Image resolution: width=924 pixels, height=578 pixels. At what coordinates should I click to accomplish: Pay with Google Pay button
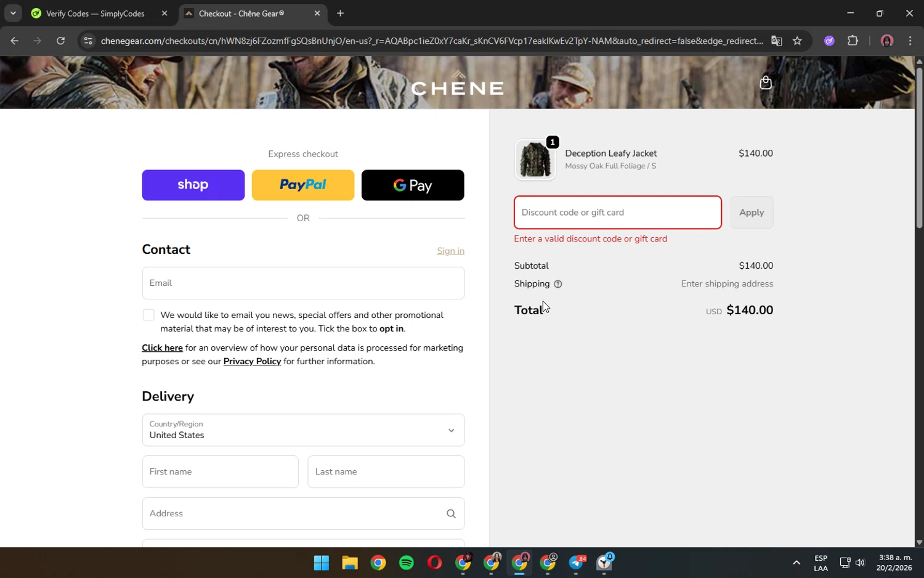(x=413, y=185)
